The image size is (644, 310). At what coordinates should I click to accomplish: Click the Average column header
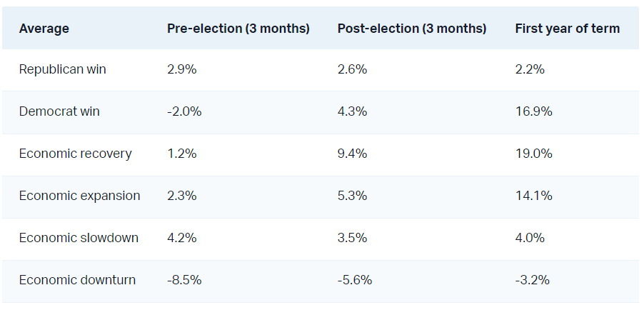pos(44,29)
